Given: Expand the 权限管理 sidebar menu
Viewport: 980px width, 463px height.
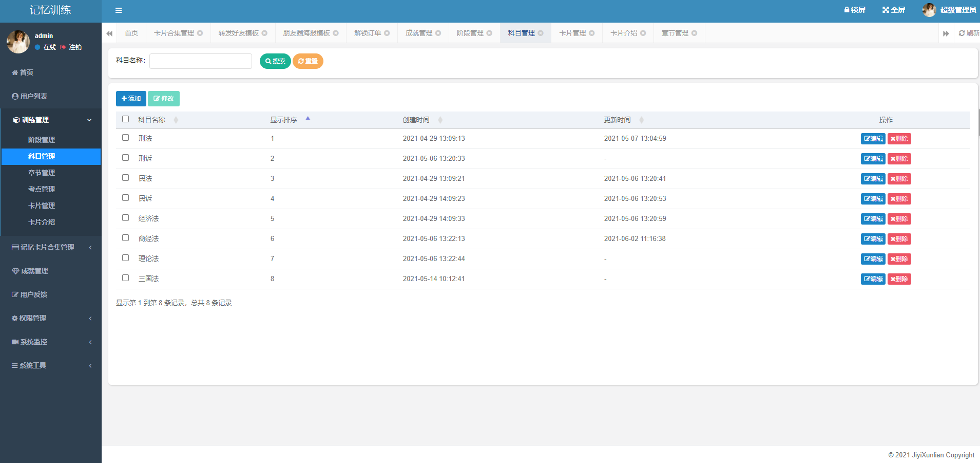Looking at the screenshot, I should (x=51, y=318).
